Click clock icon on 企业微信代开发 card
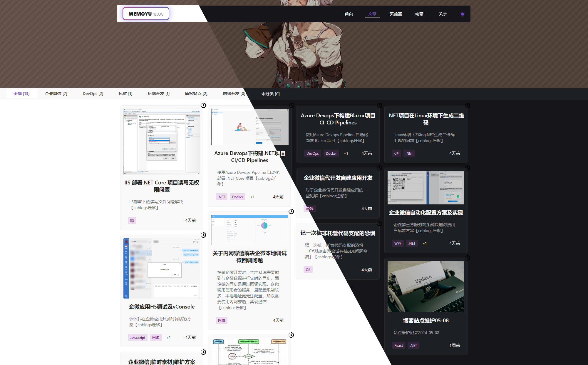 coord(379,168)
